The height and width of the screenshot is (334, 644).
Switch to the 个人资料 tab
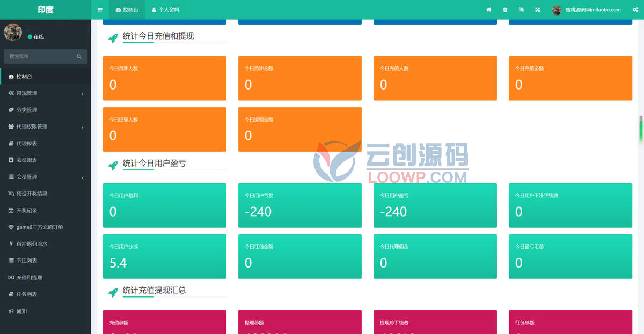166,10
